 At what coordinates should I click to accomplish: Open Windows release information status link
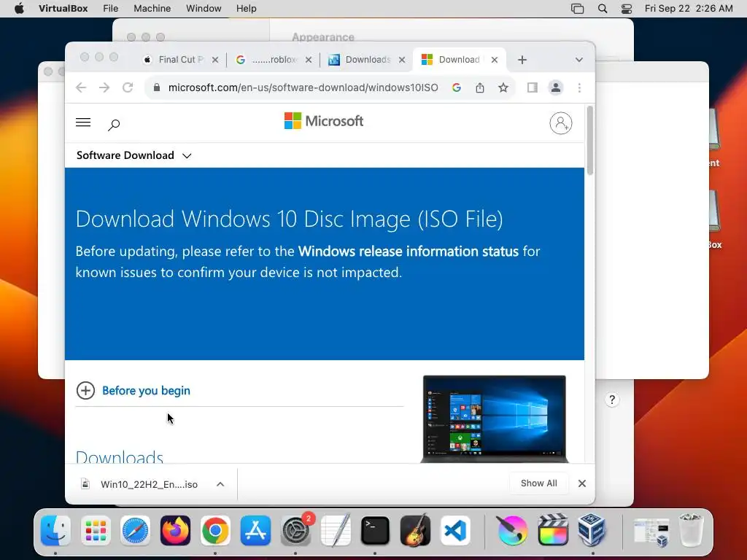coord(409,252)
